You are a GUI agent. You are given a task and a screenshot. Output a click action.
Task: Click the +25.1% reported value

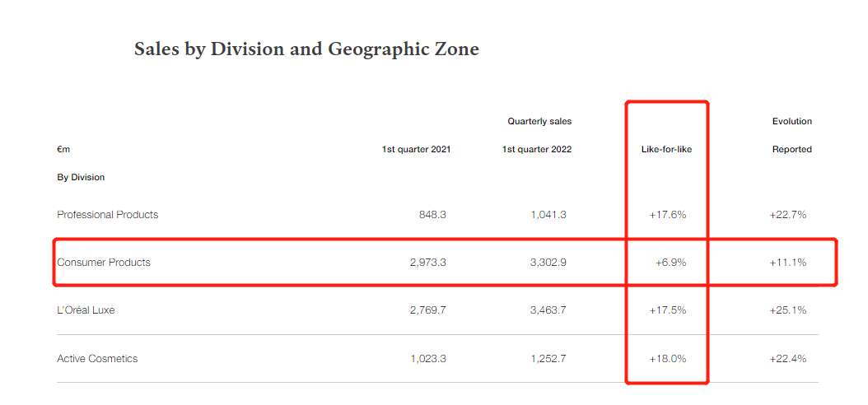(788, 310)
